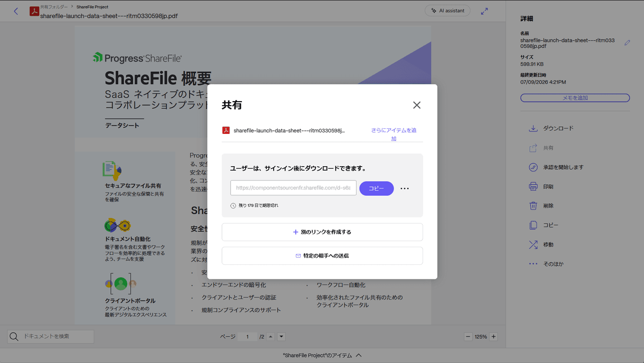Go to next page with down arrow

pos(282,336)
